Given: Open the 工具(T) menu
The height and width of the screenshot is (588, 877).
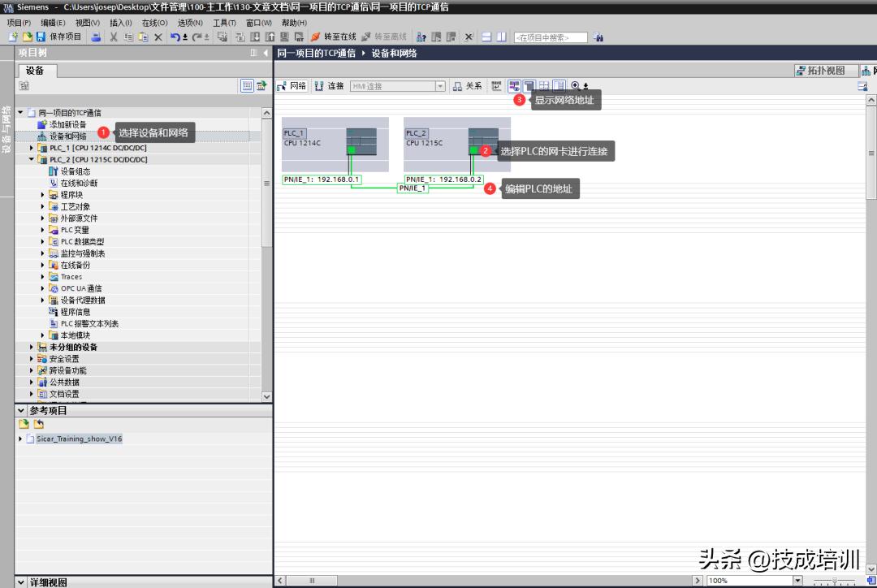Looking at the screenshot, I should point(224,23).
